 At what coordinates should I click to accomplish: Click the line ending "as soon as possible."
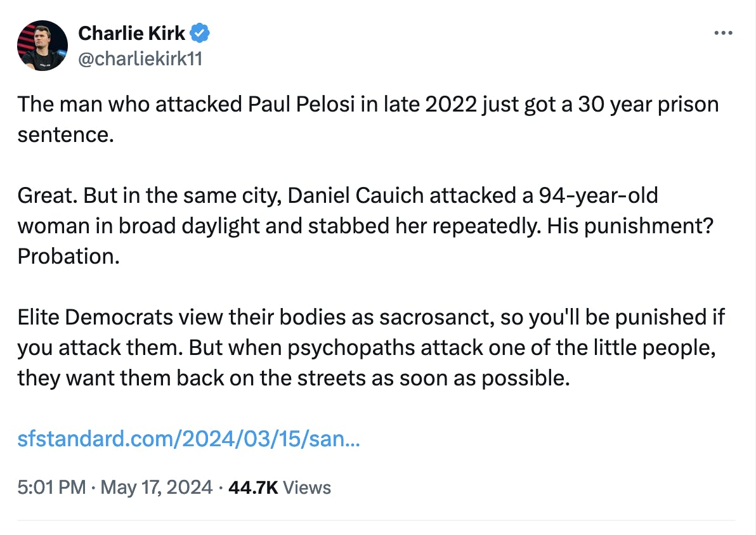[294, 378]
